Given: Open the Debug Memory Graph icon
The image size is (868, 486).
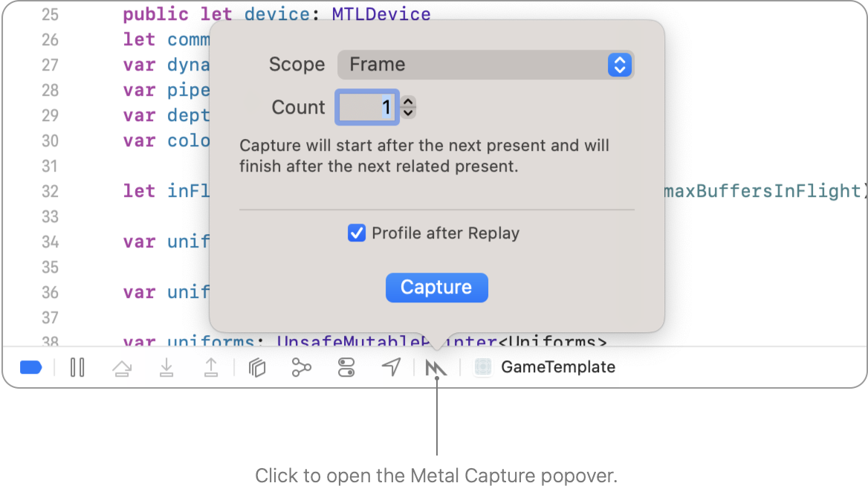Looking at the screenshot, I should (302, 368).
